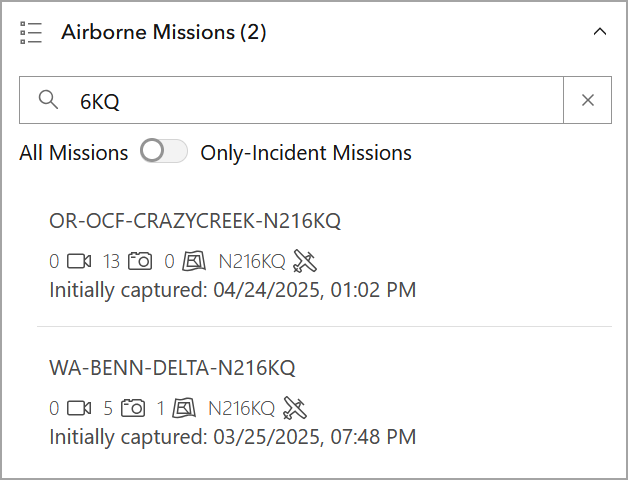Click the All Missions label

(74, 153)
